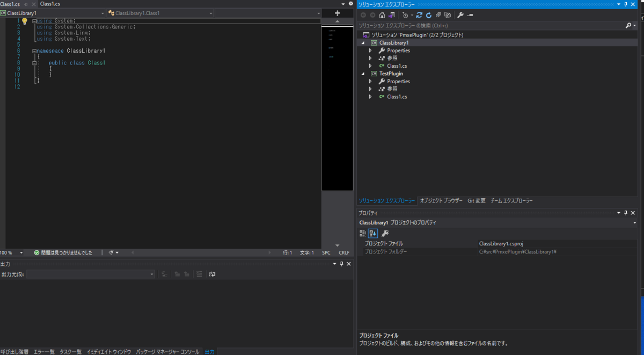Open the パッケージ マネージャー コンソール tab
644x355 pixels.
pos(168,352)
